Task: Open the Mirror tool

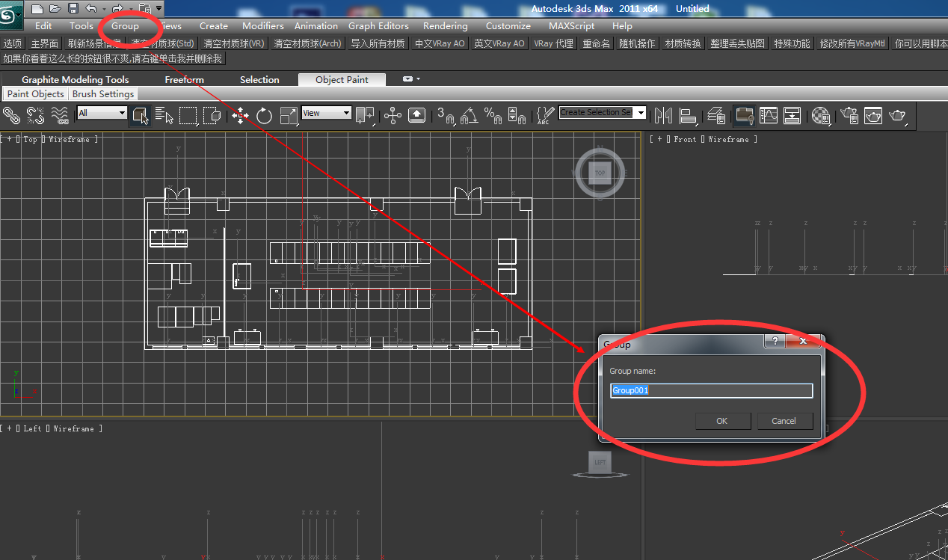Action: 663,115
